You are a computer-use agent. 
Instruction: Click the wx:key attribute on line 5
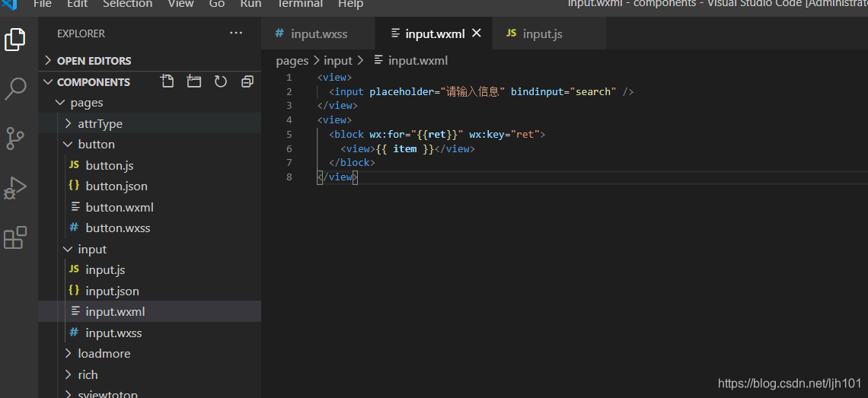487,134
